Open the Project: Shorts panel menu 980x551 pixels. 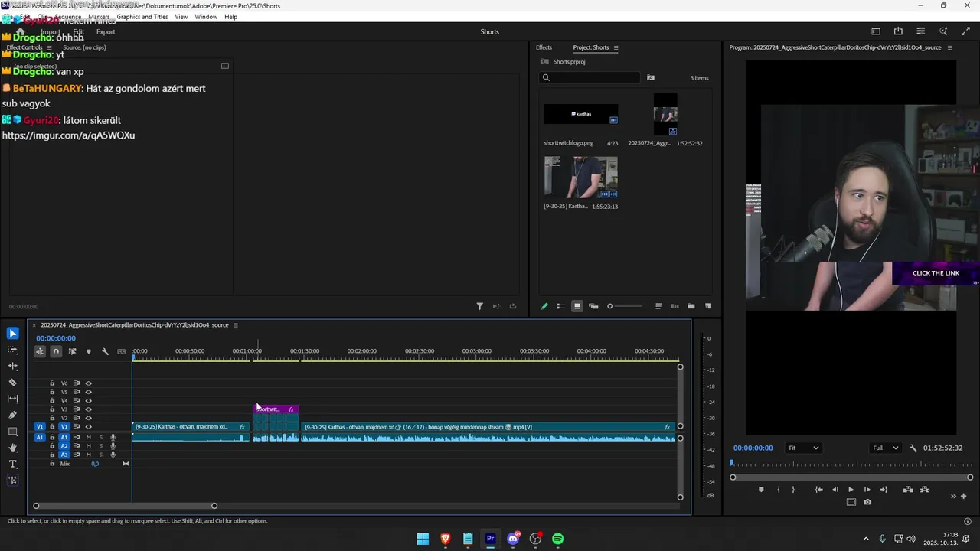point(616,47)
